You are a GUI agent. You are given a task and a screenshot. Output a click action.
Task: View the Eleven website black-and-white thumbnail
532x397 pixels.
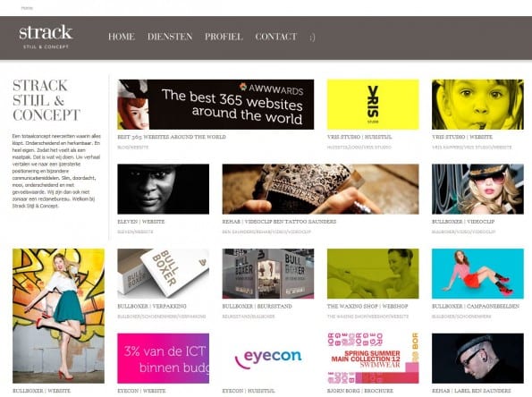click(164, 189)
